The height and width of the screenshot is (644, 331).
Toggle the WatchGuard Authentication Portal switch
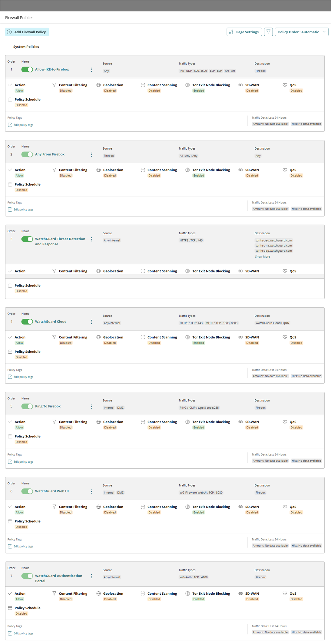pos(27,576)
